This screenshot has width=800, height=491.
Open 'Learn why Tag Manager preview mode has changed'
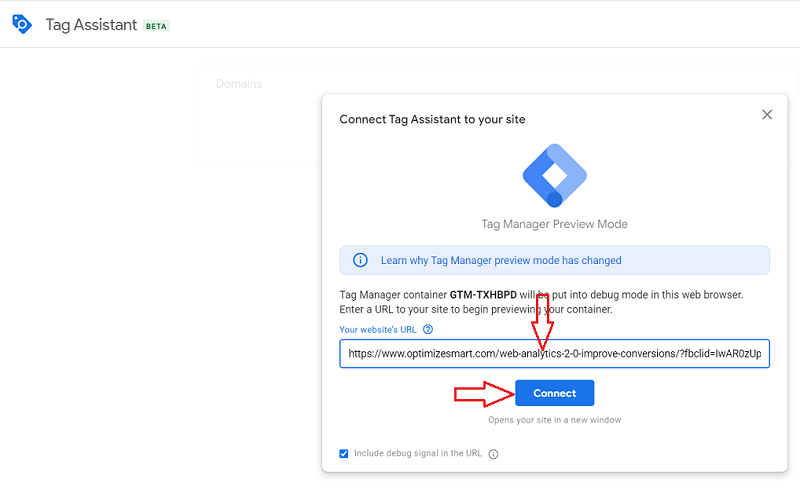pyautogui.click(x=501, y=260)
